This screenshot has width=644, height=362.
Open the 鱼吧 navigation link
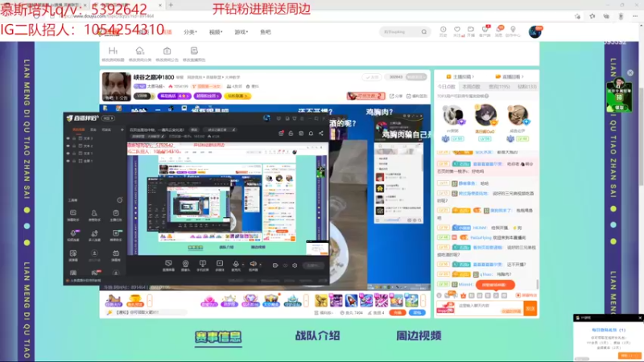pos(266,32)
